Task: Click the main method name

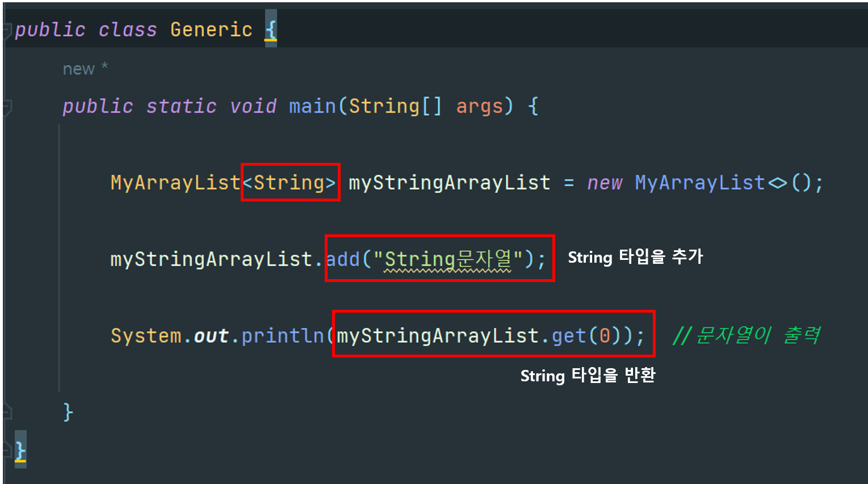Action: point(313,106)
